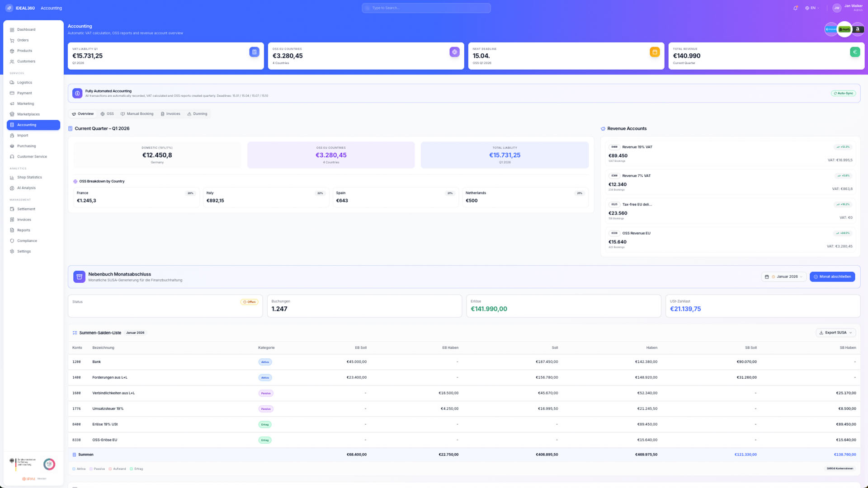Click the Compliance shield icon in sidebar
This screenshot has width=868, height=488.
(12, 241)
